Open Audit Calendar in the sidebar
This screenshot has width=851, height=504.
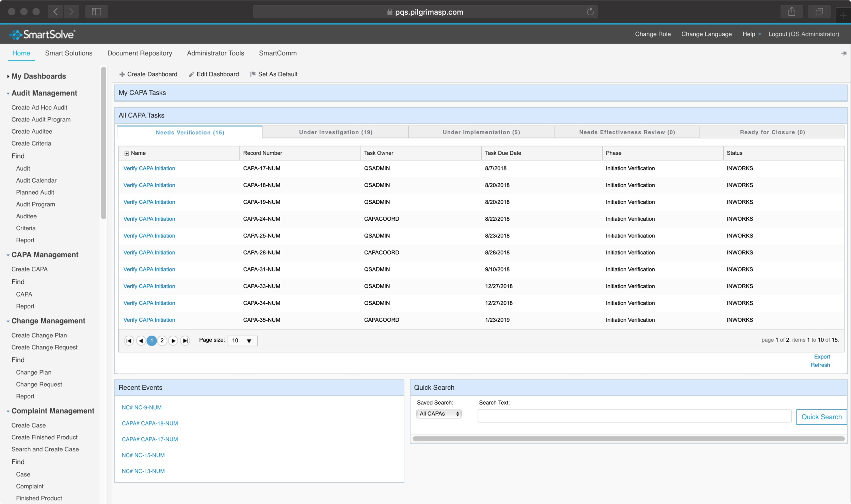(36, 181)
